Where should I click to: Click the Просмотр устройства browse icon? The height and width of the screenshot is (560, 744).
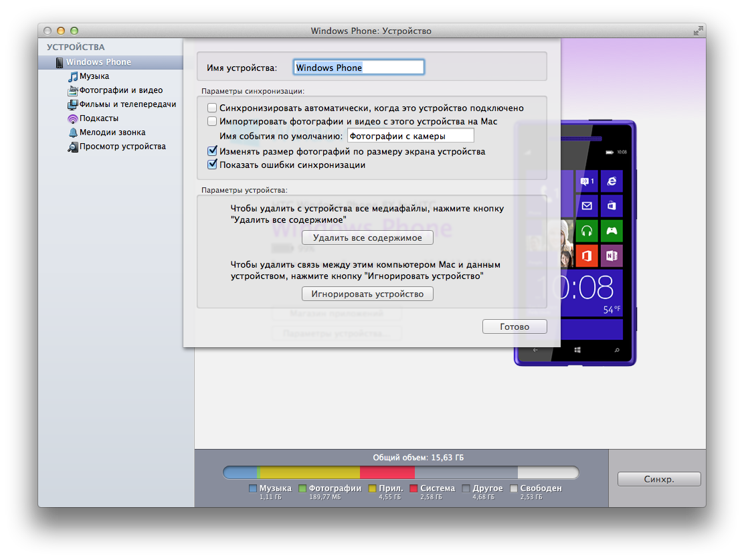click(73, 147)
